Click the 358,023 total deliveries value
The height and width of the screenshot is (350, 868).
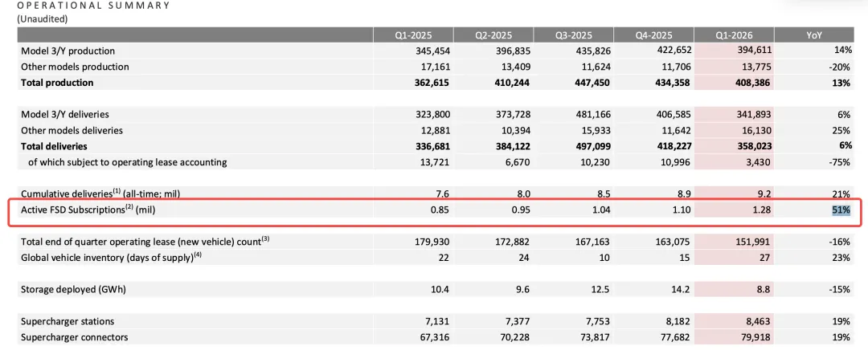(x=753, y=147)
